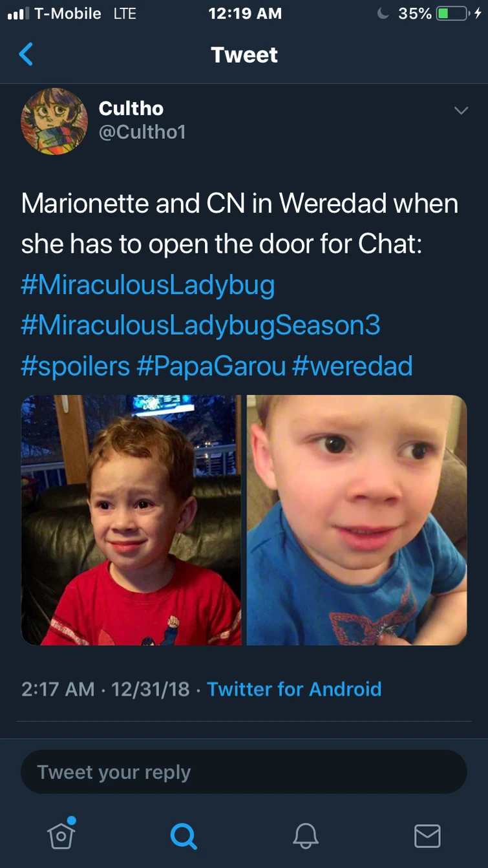
Task: Tap the #MiraculousLadybugSeason3 hashtag
Action: (200, 325)
